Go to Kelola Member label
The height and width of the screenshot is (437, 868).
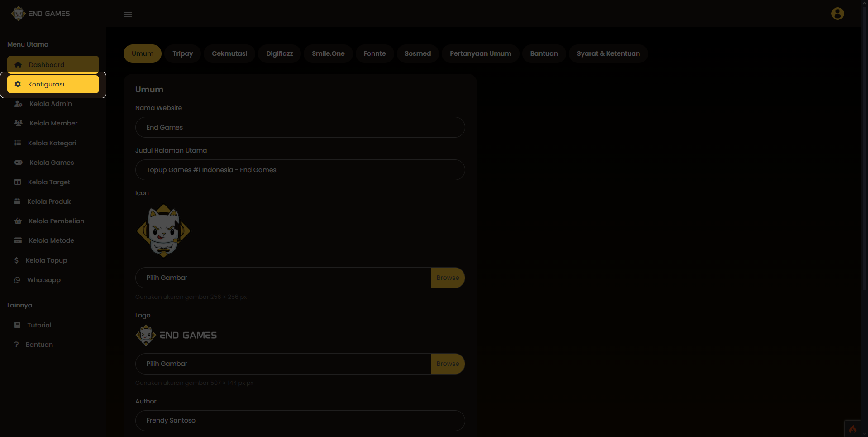[53, 123]
